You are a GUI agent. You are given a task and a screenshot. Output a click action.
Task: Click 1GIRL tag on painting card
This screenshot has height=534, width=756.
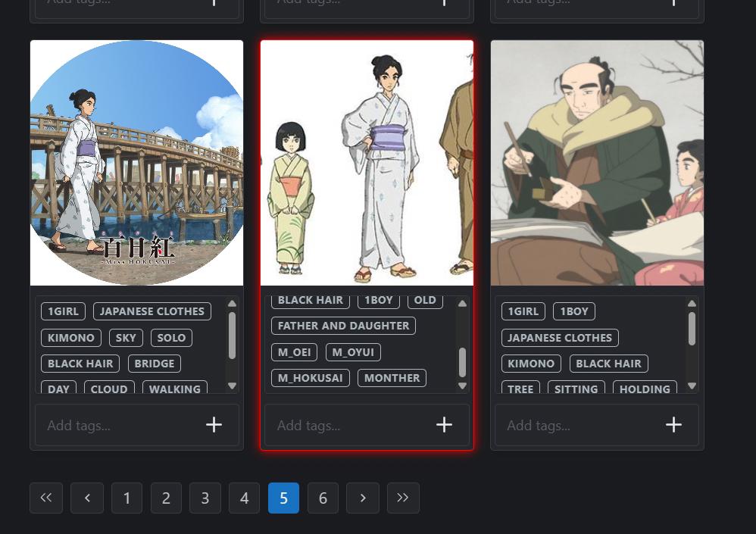click(523, 311)
